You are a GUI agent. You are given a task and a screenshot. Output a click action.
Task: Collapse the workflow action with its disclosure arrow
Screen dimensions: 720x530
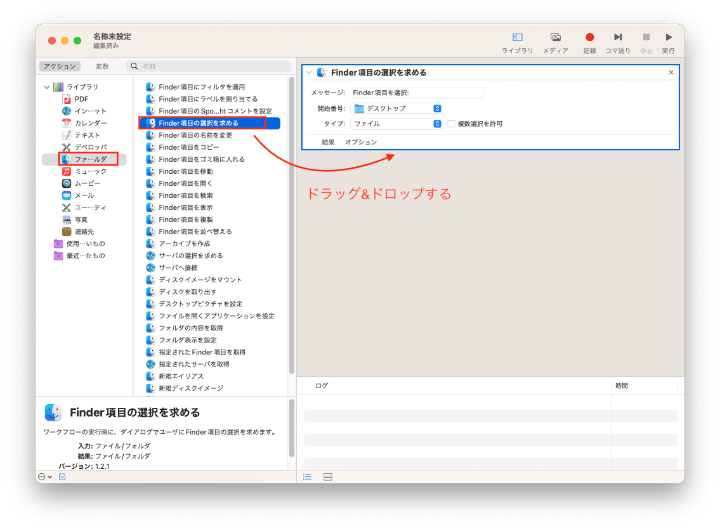[x=309, y=73]
